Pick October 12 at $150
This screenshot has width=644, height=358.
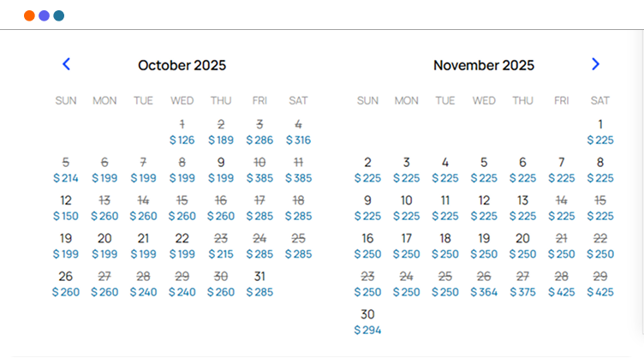tap(66, 208)
